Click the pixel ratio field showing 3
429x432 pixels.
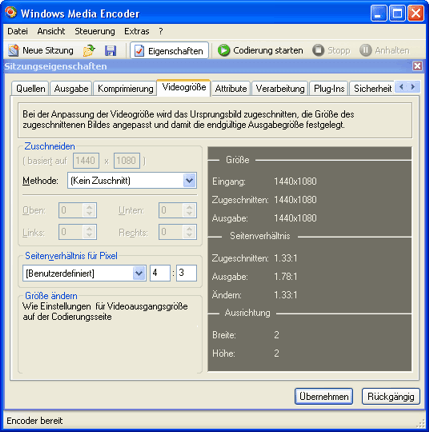point(186,273)
